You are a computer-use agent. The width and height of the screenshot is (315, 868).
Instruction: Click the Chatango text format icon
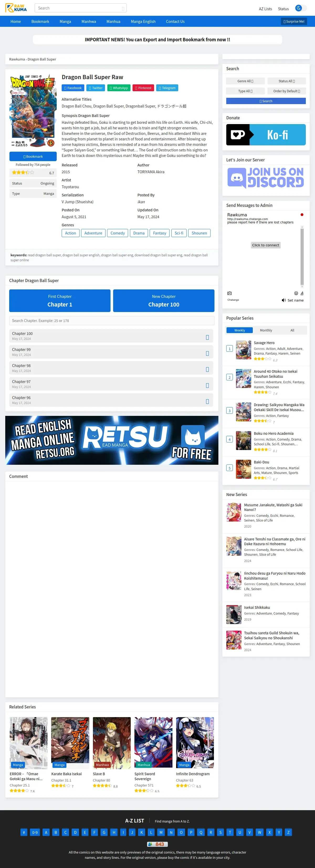point(302,293)
